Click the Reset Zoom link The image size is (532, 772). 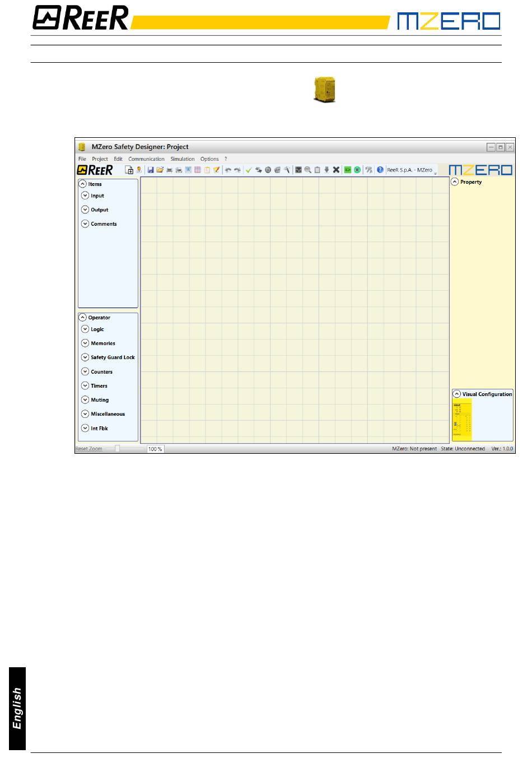point(89,449)
